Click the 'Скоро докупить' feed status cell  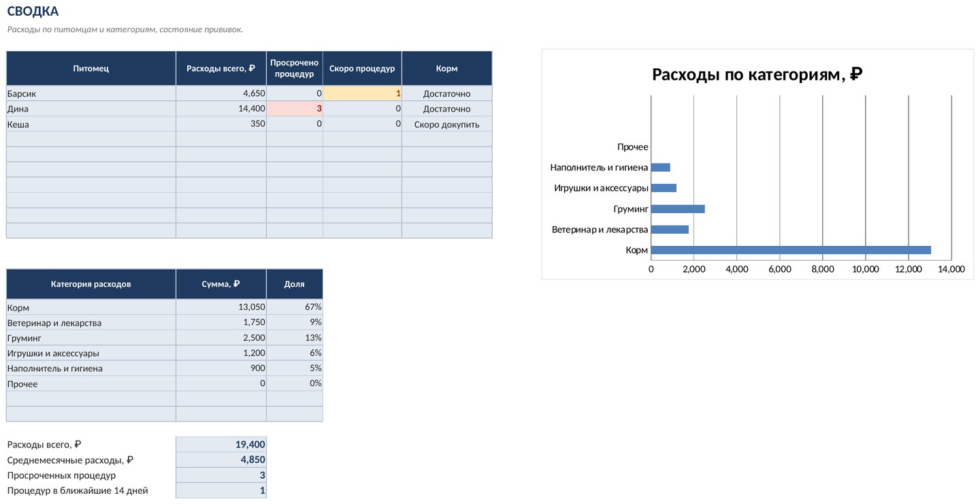point(446,124)
